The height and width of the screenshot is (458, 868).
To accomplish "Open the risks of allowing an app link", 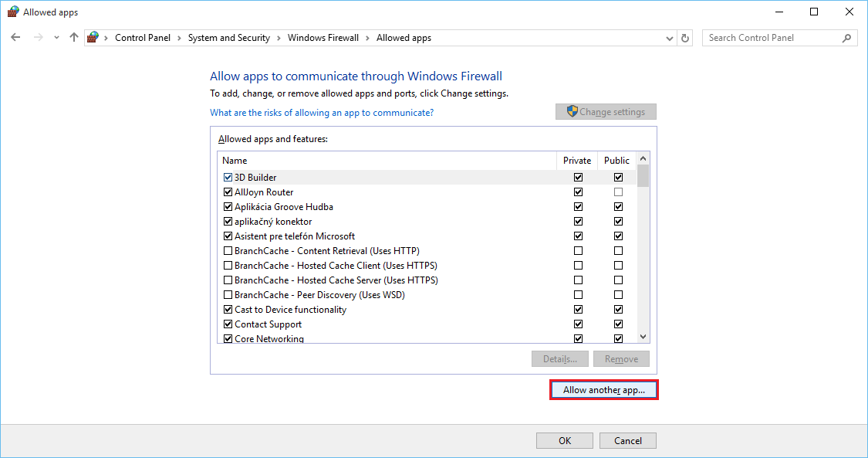I will coord(322,113).
